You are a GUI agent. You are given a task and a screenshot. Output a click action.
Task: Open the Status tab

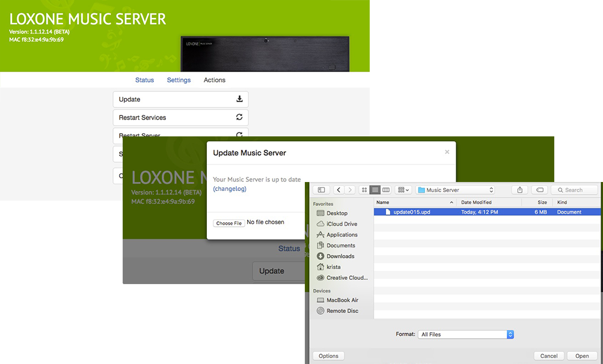tap(144, 80)
